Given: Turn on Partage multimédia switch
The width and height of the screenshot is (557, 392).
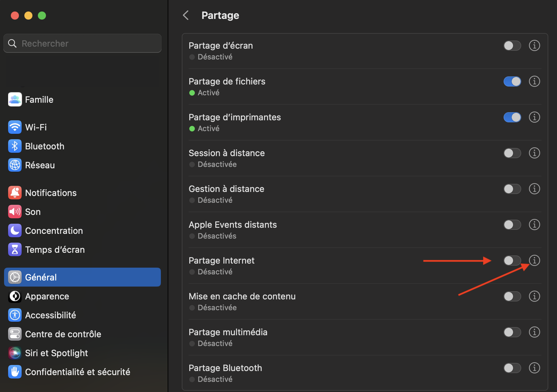Looking at the screenshot, I should click(512, 332).
